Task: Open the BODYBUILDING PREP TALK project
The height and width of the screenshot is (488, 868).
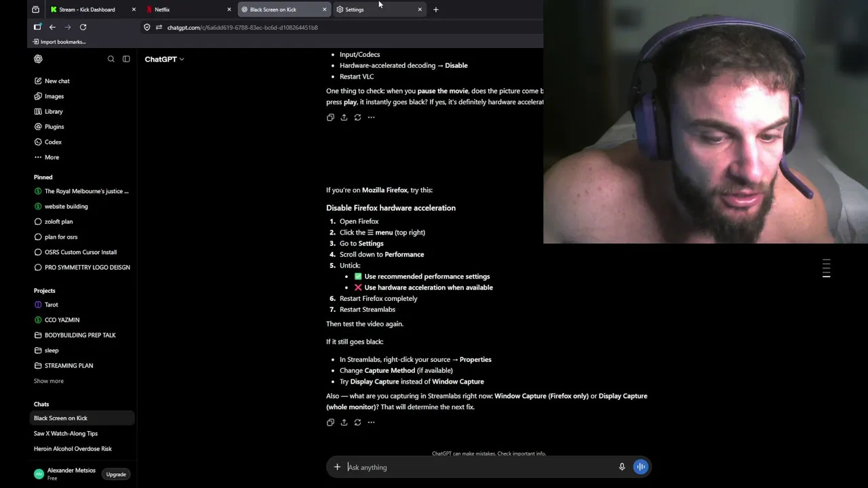Action: pyautogui.click(x=83, y=335)
